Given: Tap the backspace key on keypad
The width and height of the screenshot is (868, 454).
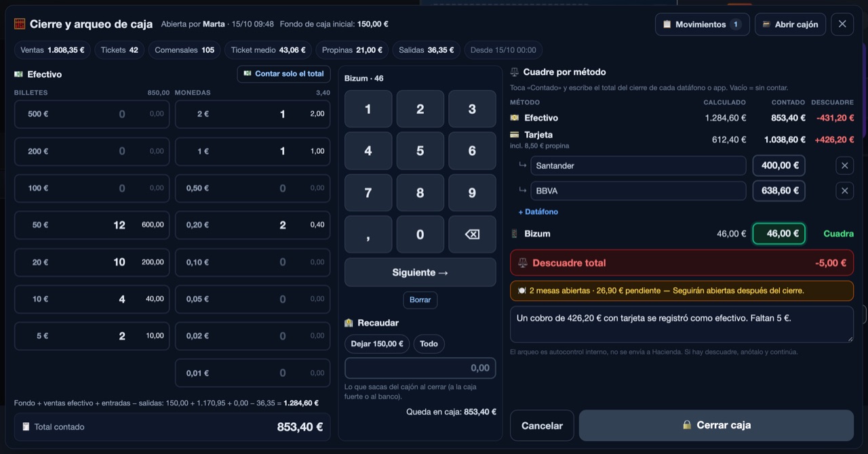Looking at the screenshot, I should pyautogui.click(x=472, y=234).
